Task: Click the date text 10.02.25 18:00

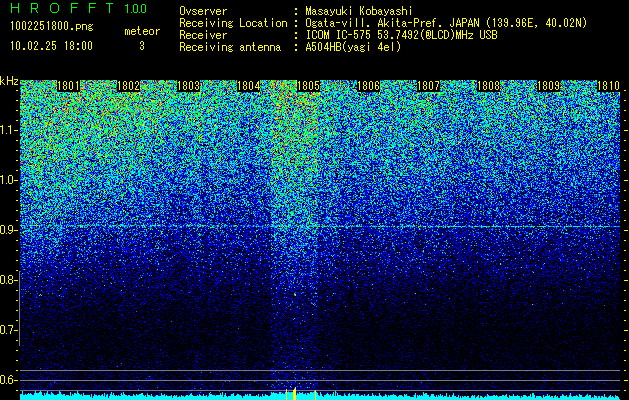Action: (51, 46)
